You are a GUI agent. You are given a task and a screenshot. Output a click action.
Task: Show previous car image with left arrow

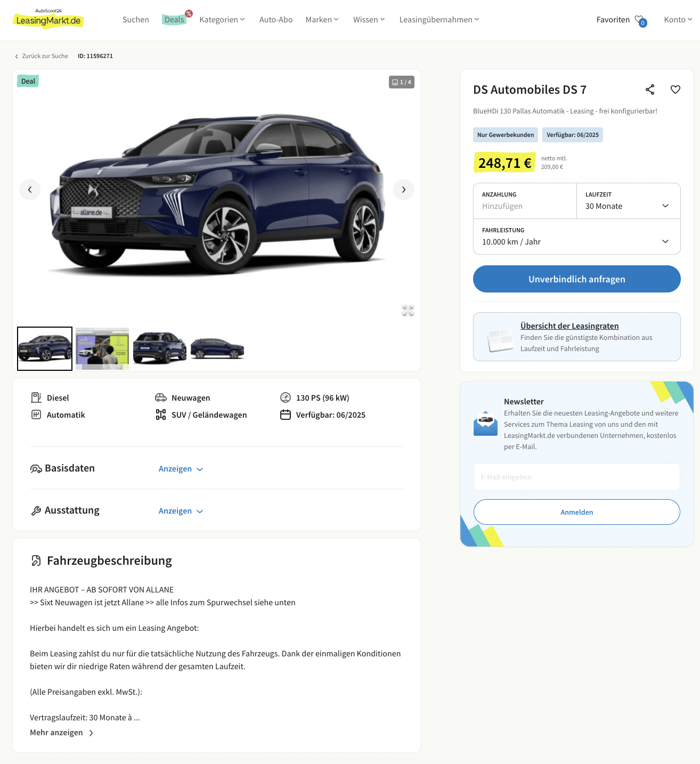pos(30,190)
